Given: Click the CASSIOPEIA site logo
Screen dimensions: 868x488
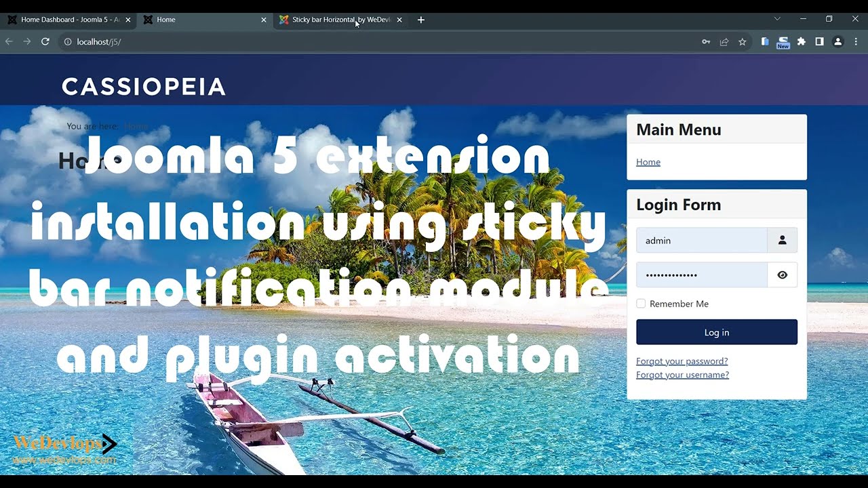Looking at the screenshot, I should tap(143, 87).
